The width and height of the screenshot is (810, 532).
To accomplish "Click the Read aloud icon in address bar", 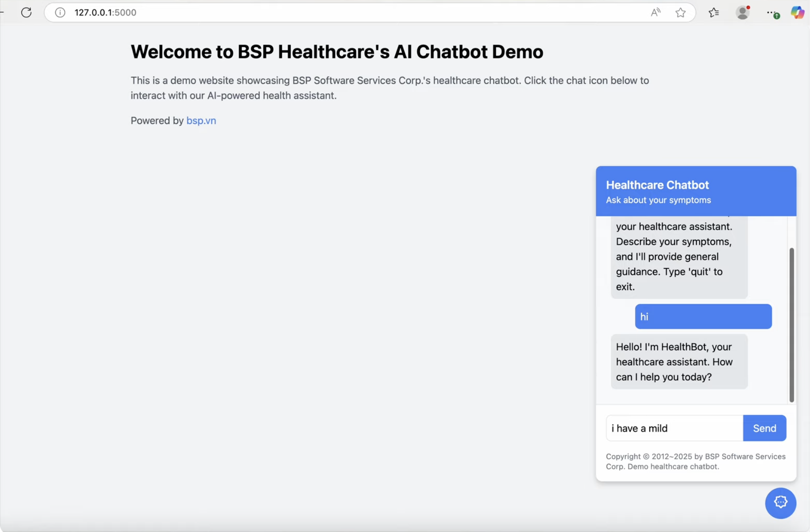I will pyautogui.click(x=656, y=12).
